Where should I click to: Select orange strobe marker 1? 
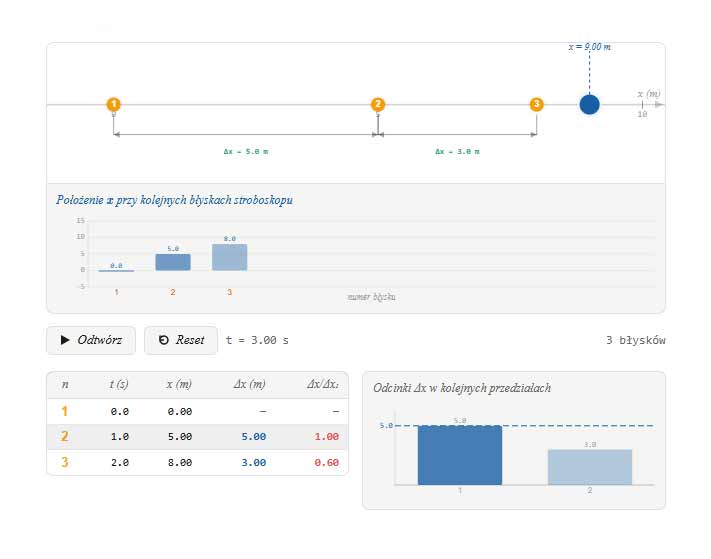tap(113, 104)
